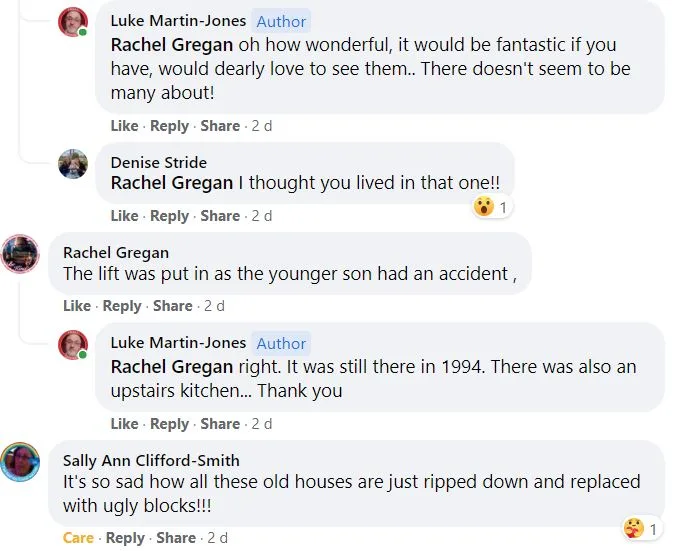The image size is (696, 551).
Task: Like Luke's reply about the upstairs kitchen
Action: [x=124, y=424]
